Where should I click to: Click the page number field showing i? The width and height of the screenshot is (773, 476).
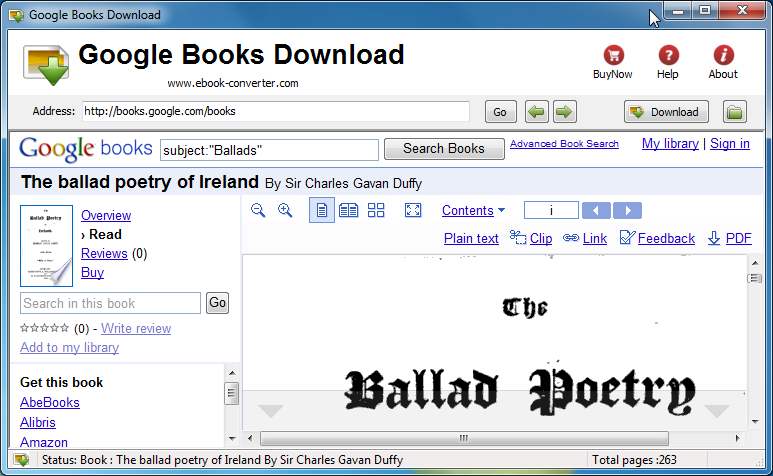[551, 210]
